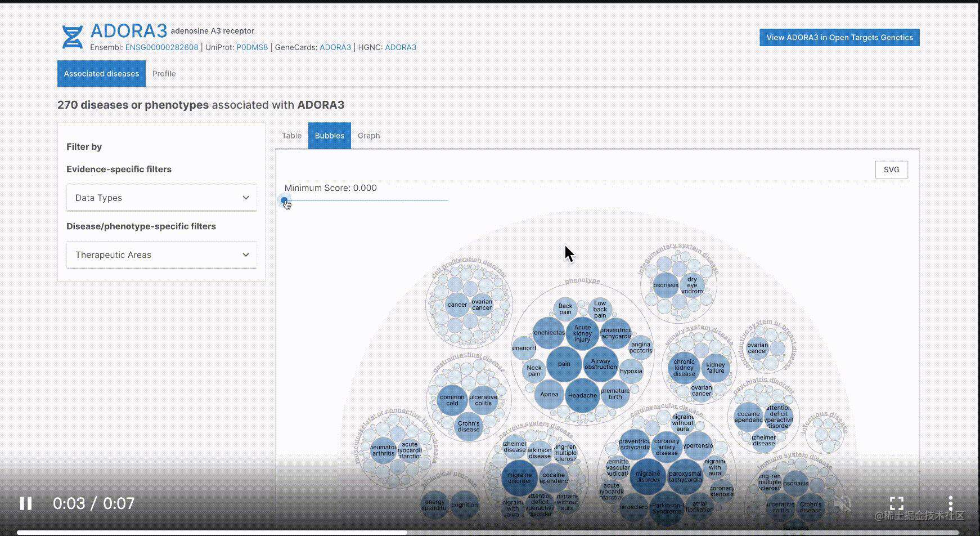The height and width of the screenshot is (536, 980).
Task: Open Ensembl link ENSG00000282608
Action: 161,47
